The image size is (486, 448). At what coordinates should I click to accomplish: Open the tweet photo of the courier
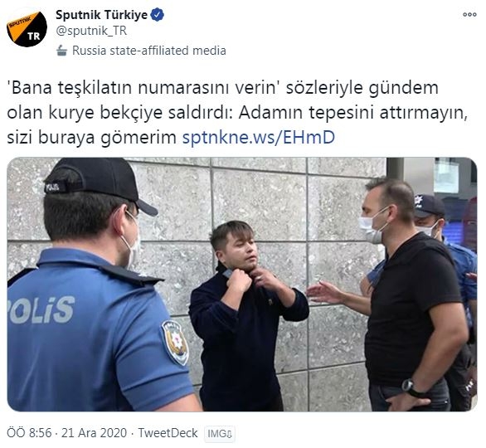[x=242, y=285]
